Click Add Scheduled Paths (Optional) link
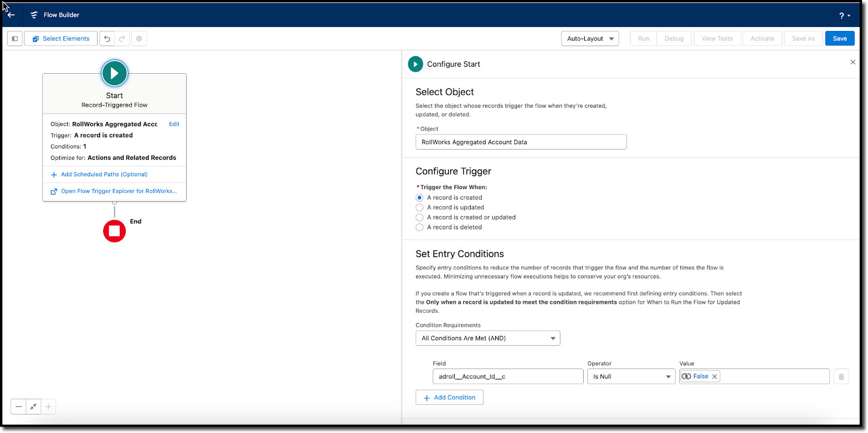The height and width of the screenshot is (433, 868). pyautogui.click(x=104, y=175)
